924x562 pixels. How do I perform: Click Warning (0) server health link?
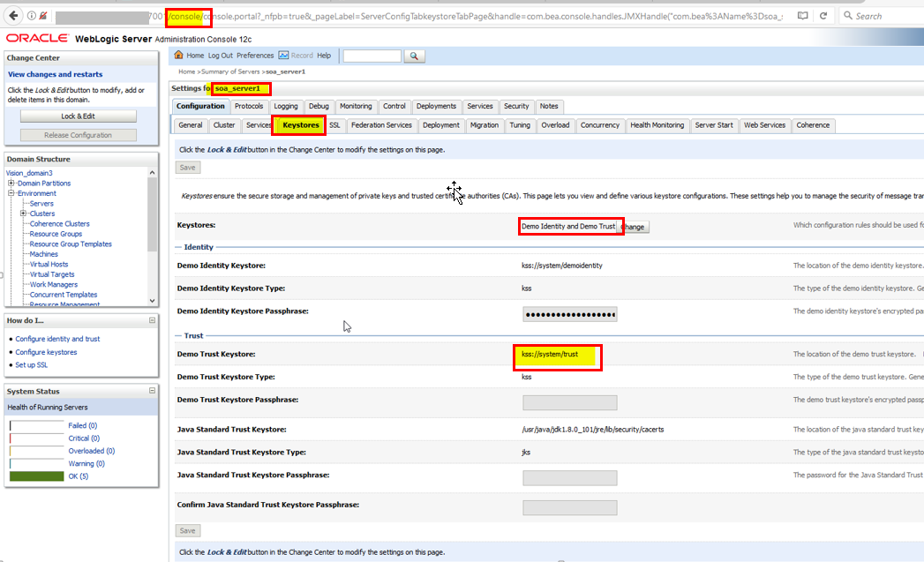(86, 463)
